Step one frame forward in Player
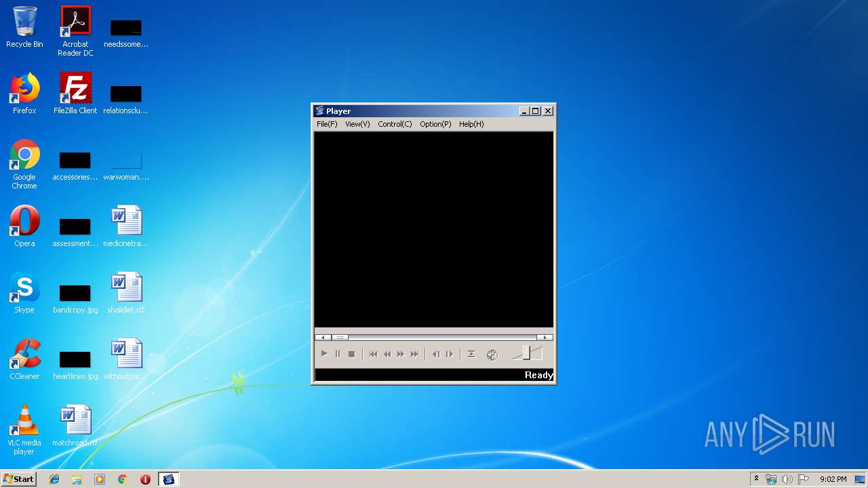This screenshot has height=488, width=868. coord(450,354)
